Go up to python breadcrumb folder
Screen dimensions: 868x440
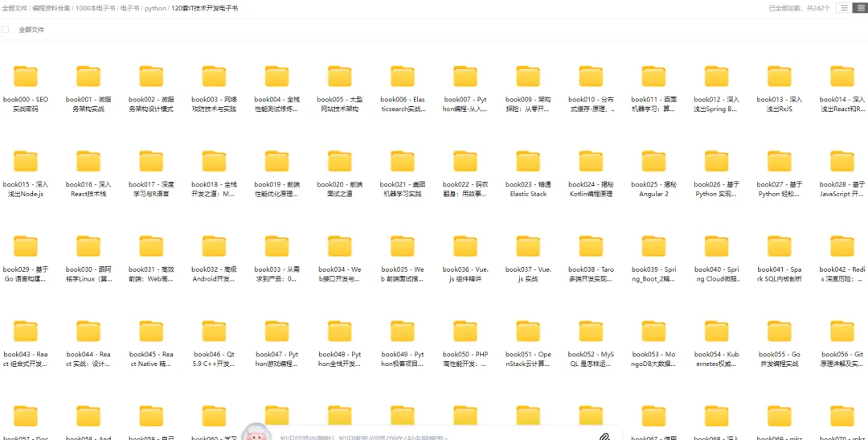pyautogui.click(x=155, y=8)
